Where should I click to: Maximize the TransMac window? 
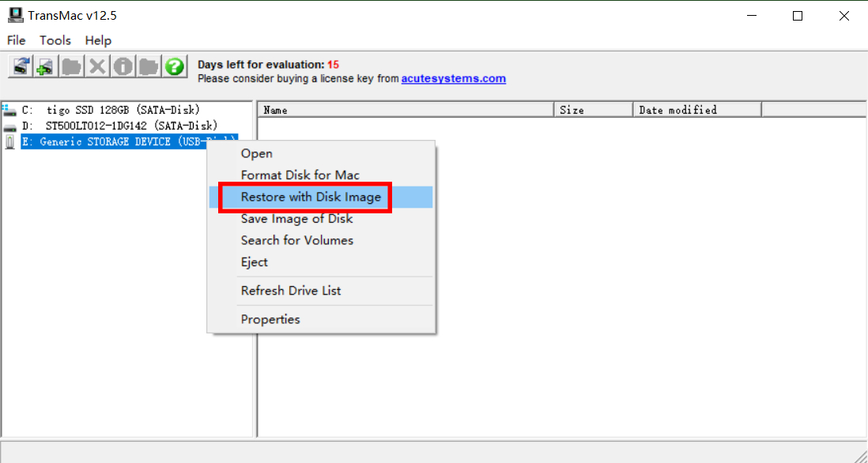798,16
